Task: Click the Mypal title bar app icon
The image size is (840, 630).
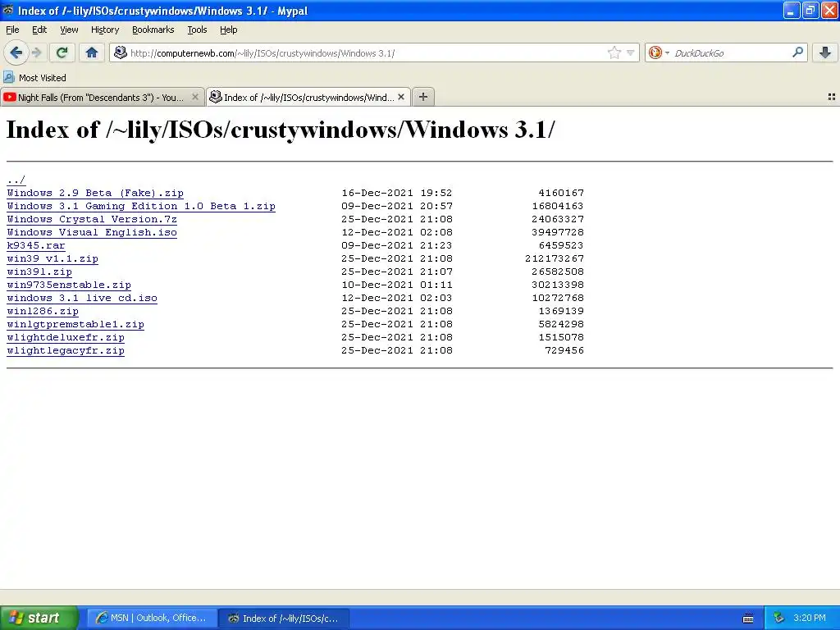Action: [x=8, y=10]
